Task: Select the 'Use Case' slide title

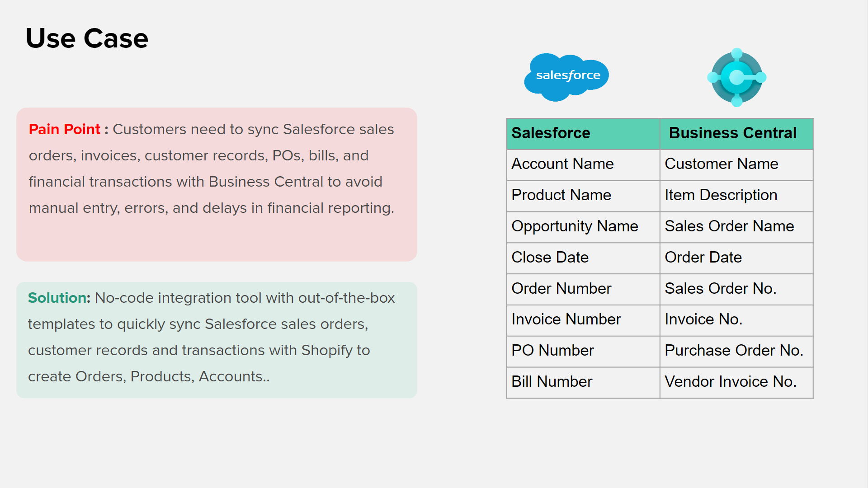Action: (x=87, y=38)
